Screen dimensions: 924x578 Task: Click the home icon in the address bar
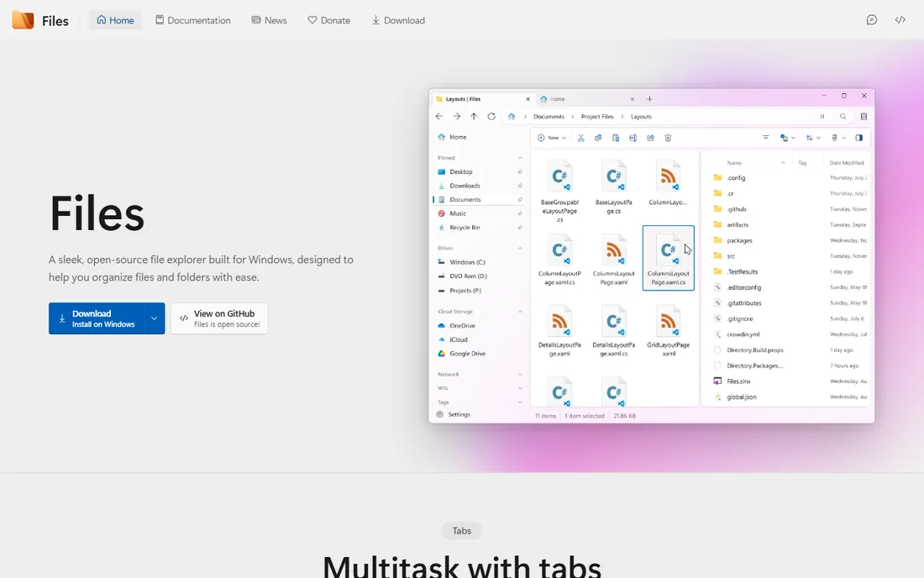(512, 117)
